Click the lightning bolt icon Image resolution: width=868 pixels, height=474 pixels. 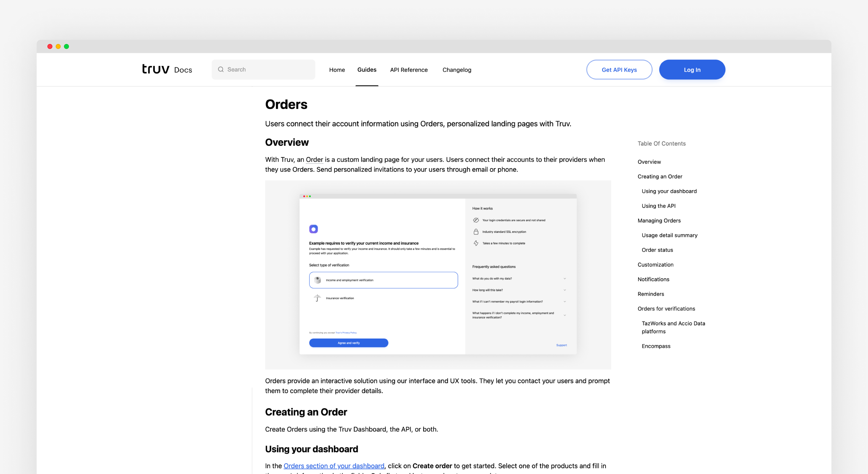click(x=476, y=243)
